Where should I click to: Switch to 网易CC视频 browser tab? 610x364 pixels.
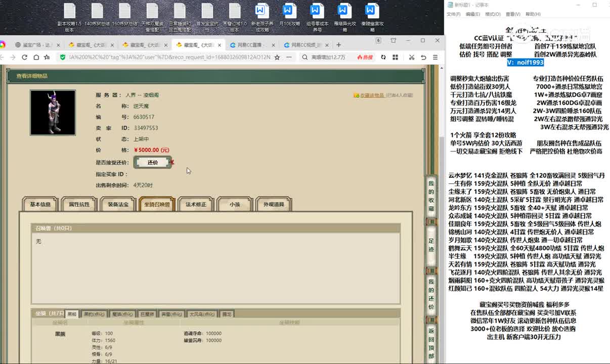point(307,45)
